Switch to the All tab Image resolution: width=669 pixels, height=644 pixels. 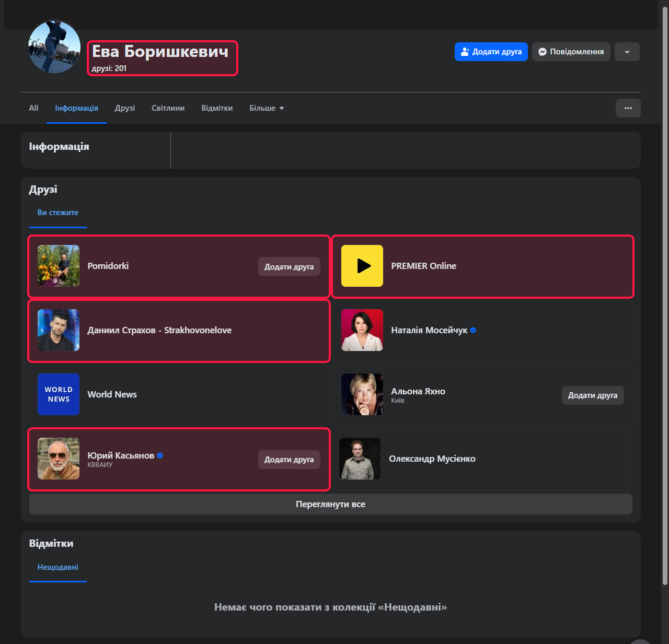(33, 108)
